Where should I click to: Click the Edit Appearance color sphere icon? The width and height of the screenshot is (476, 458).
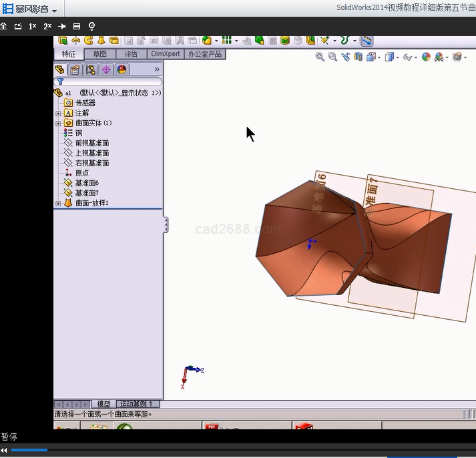(426, 57)
